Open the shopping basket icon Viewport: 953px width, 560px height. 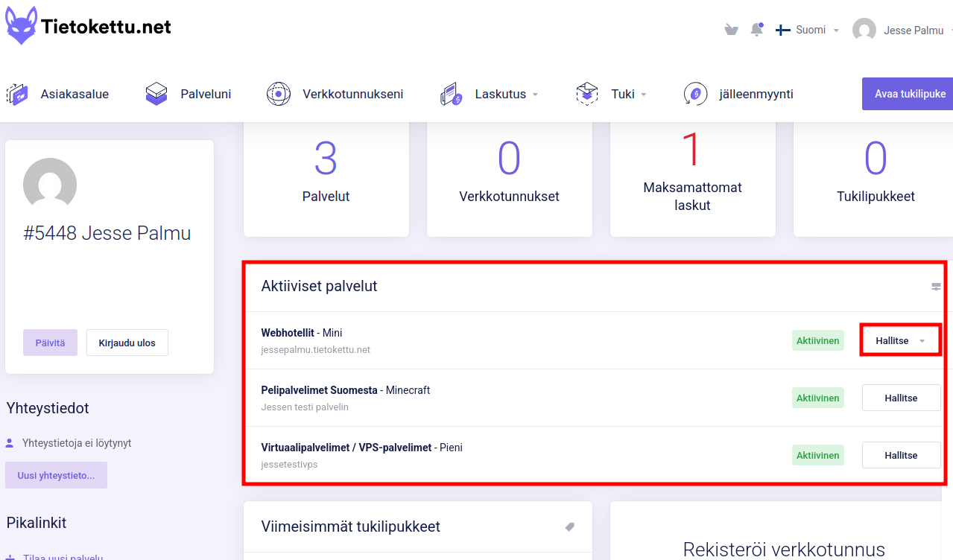tap(731, 30)
